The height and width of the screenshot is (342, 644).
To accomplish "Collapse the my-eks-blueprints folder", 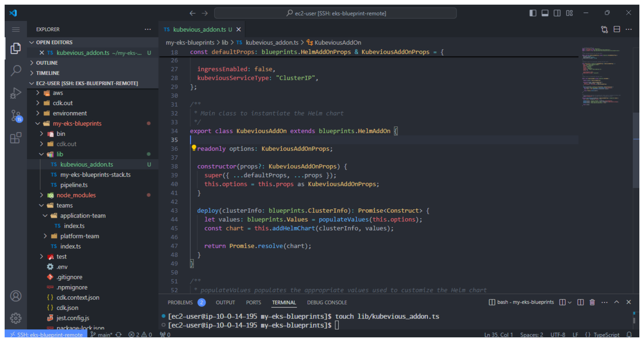I will (92, 123).
